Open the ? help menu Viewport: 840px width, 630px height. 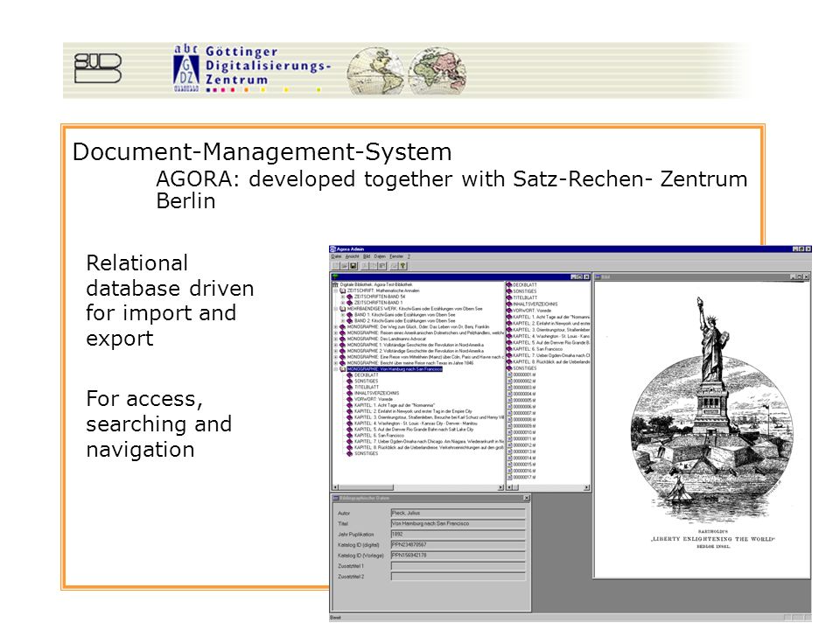(409, 256)
